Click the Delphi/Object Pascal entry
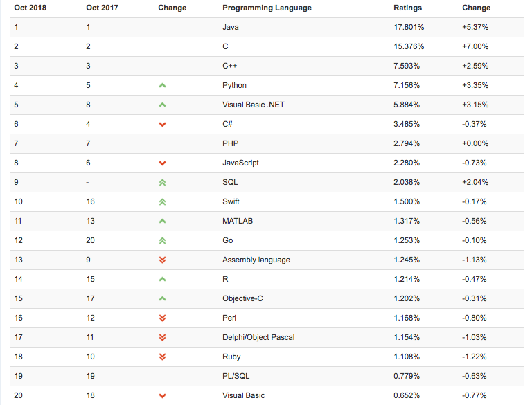The width and height of the screenshot is (532, 405). (x=258, y=337)
